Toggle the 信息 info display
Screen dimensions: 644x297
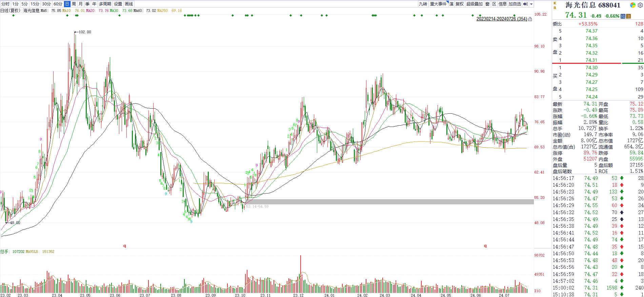(503, 4)
